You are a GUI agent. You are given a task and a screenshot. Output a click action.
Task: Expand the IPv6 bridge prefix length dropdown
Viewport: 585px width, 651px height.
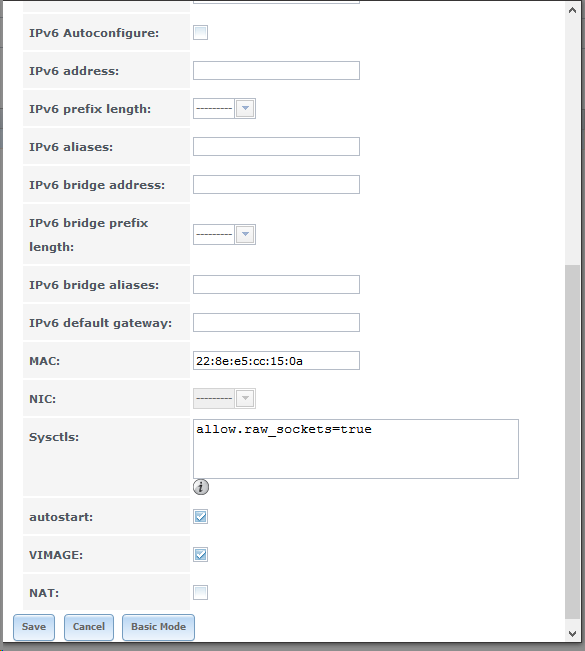coord(224,234)
